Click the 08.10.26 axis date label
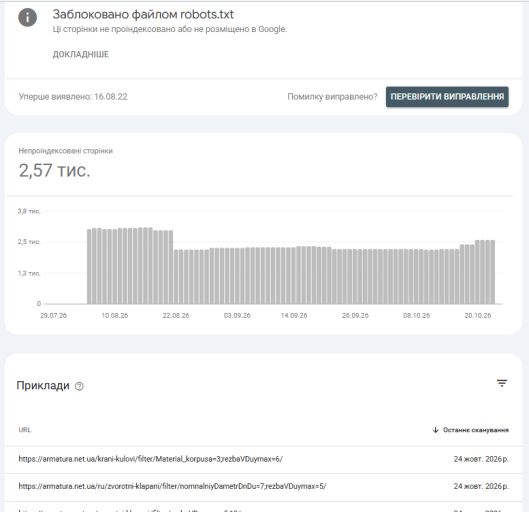This screenshot has width=529, height=512. pyautogui.click(x=417, y=316)
